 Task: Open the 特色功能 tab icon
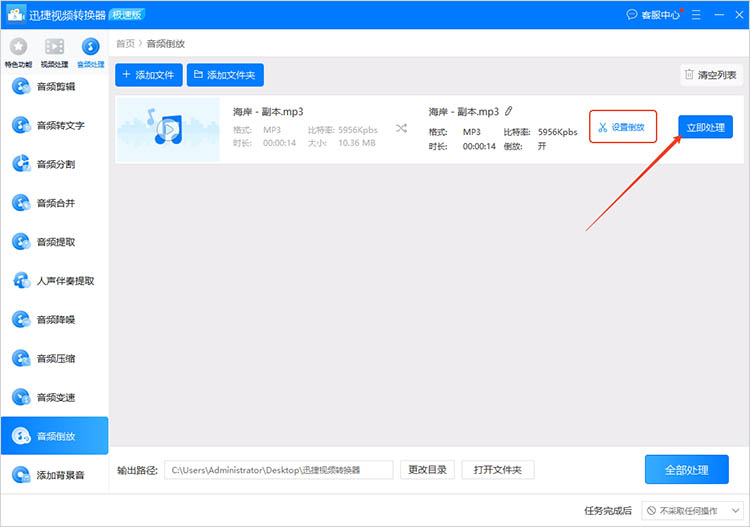point(18,47)
